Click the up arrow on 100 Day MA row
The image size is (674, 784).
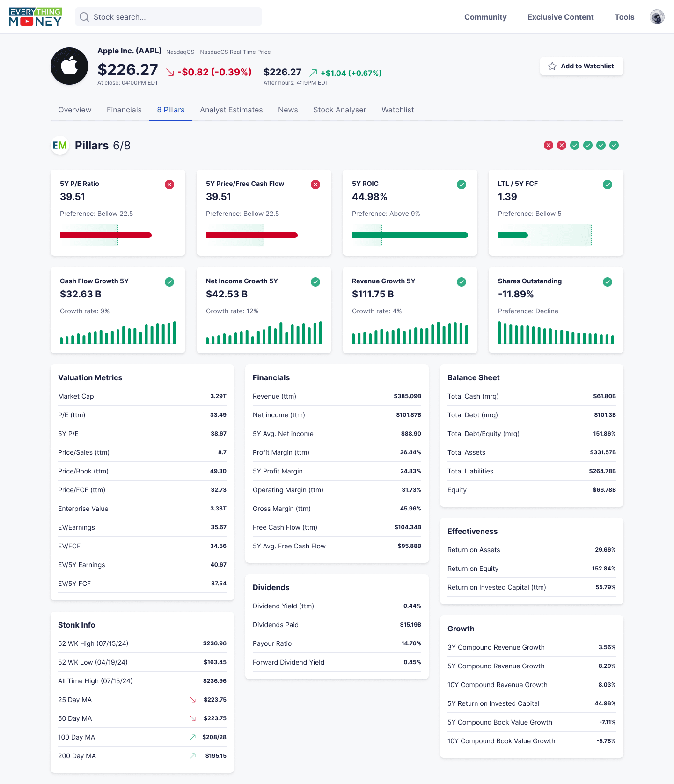click(193, 737)
